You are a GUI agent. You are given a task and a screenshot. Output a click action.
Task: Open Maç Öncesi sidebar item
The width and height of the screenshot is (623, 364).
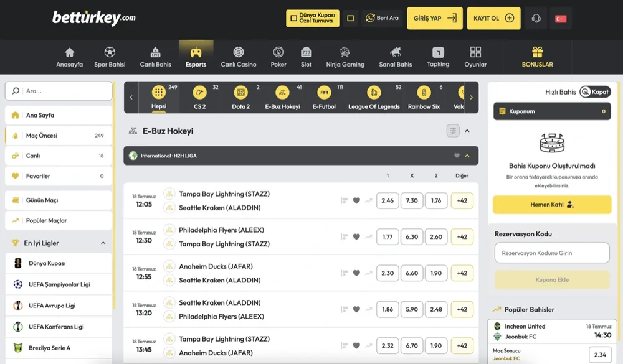(x=59, y=136)
